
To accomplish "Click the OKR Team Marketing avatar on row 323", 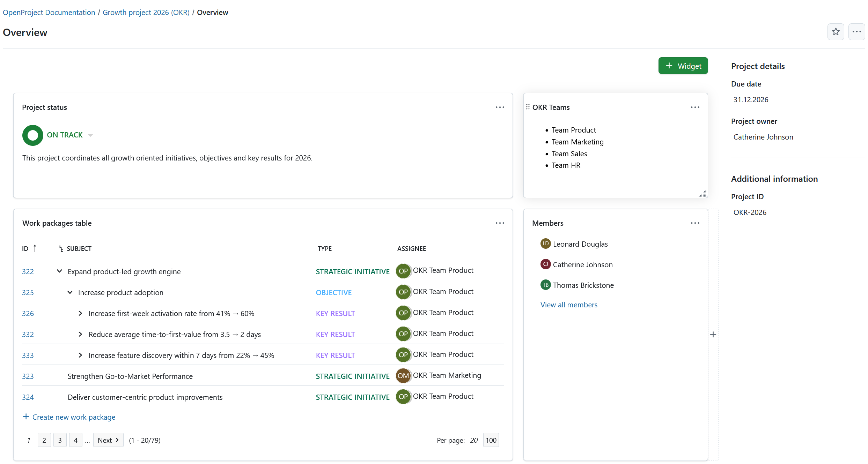I will click(403, 376).
